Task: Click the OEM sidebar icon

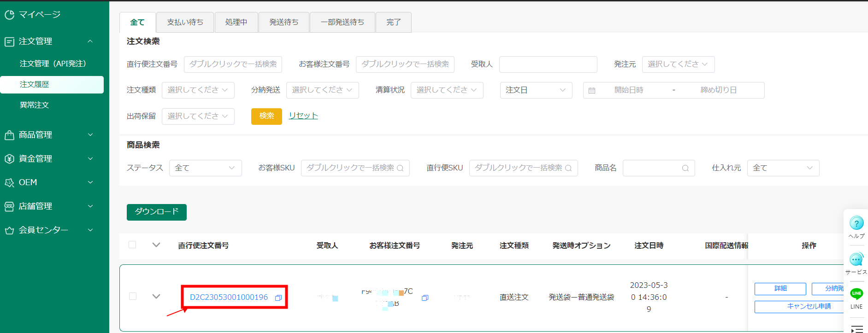Action: [9, 182]
